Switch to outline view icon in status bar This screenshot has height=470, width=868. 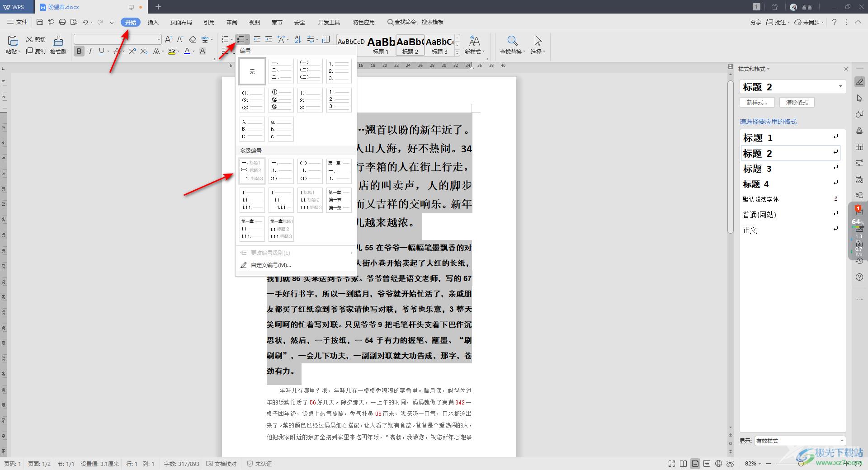pos(707,464)
